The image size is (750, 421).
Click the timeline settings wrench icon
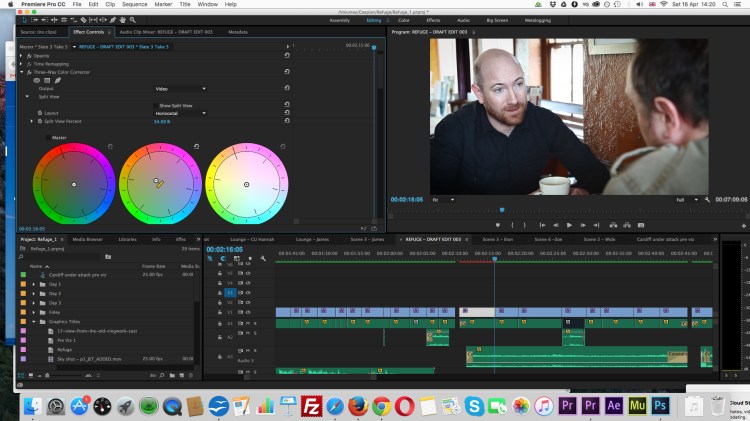click(x=262, y=258)
